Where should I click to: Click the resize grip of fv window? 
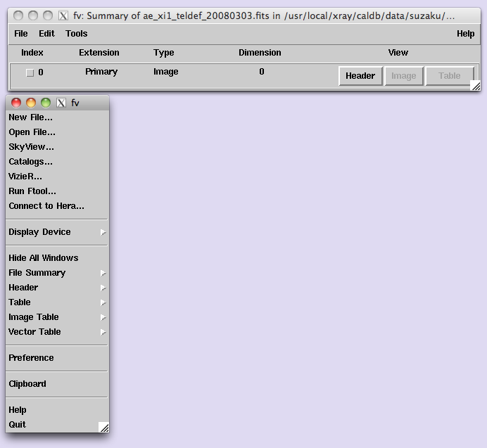tap(104, 427)
